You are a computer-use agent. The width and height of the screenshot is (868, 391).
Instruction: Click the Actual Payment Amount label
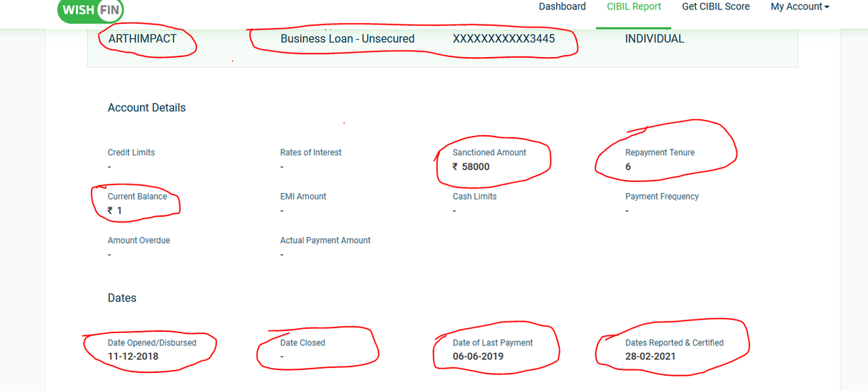(325, 241)
